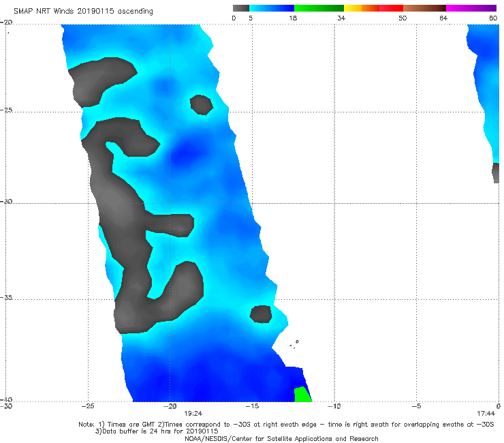Click the small gray low-wind spot near -36 latitude
The height and width of the screenshot is (443, 504).
[x=261, y=314]
